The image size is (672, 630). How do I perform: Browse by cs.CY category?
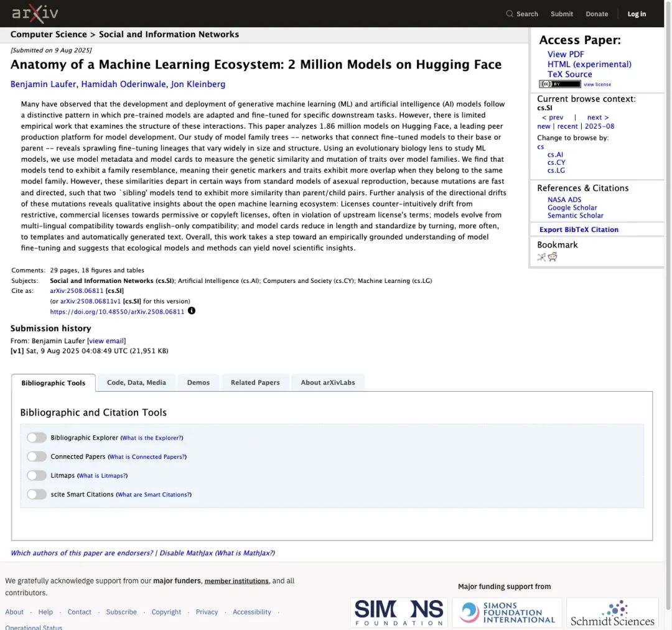[556, 162]
